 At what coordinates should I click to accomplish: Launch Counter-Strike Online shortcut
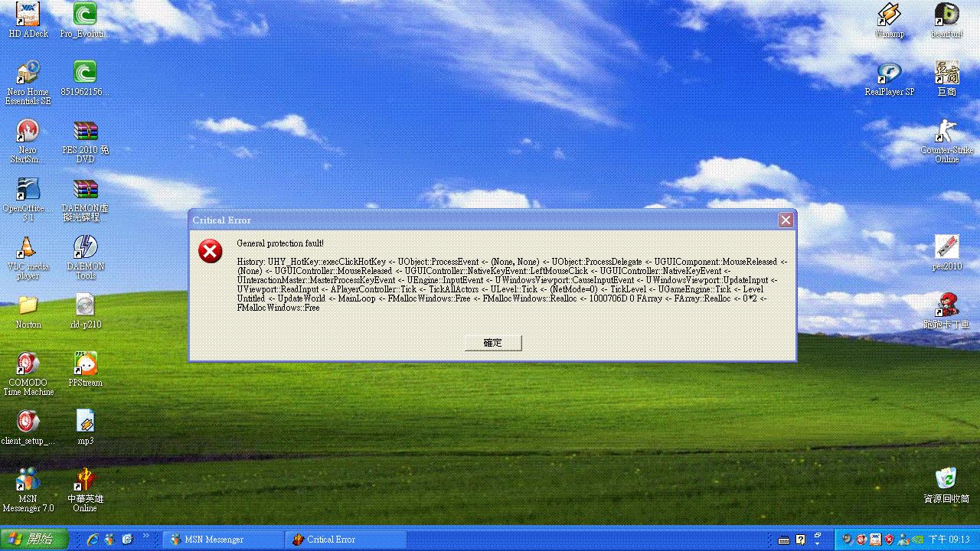947,142
